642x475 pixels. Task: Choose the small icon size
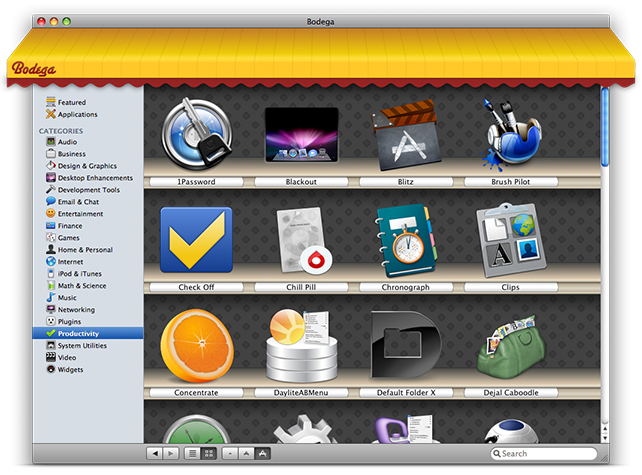pos(230,454)
